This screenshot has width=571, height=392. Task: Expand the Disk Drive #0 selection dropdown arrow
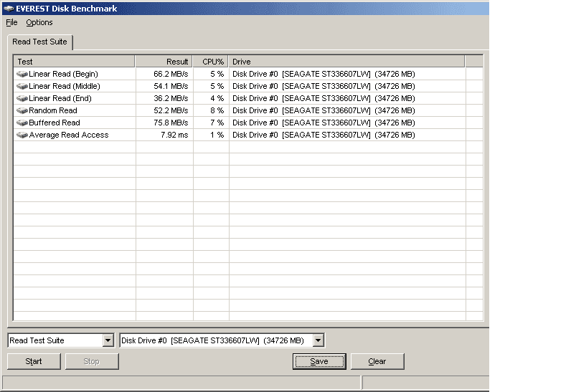pos(318,340)
